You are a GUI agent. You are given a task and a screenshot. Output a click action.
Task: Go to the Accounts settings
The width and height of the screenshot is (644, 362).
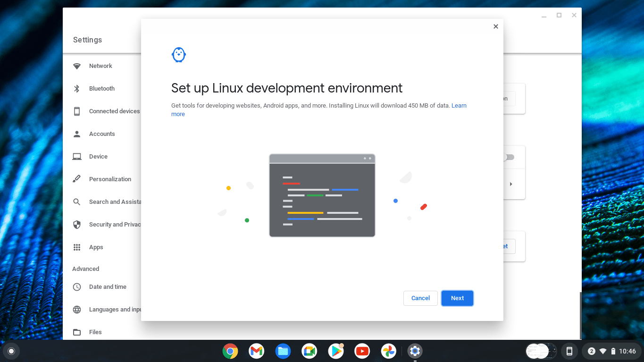[102, 134]
